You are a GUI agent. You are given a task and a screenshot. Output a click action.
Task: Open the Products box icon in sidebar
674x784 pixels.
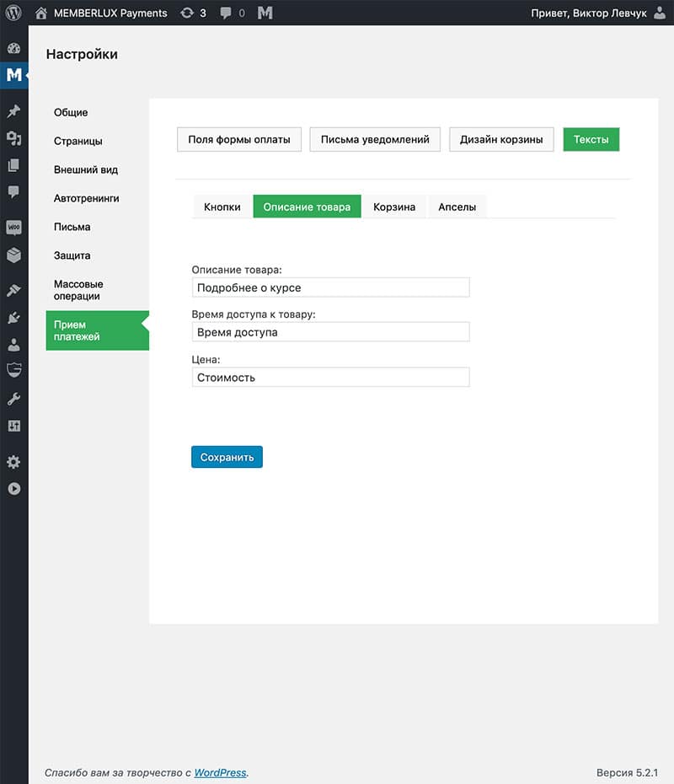pyautogui.click(x=13, y=255)
